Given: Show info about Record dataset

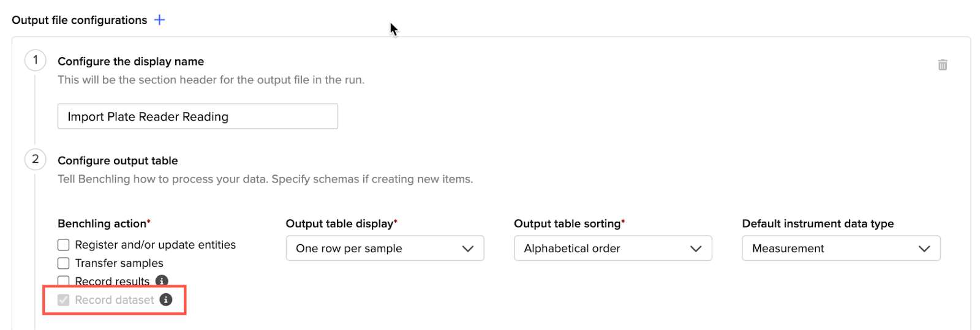Looking at the screenshot, I should (166, 299).
